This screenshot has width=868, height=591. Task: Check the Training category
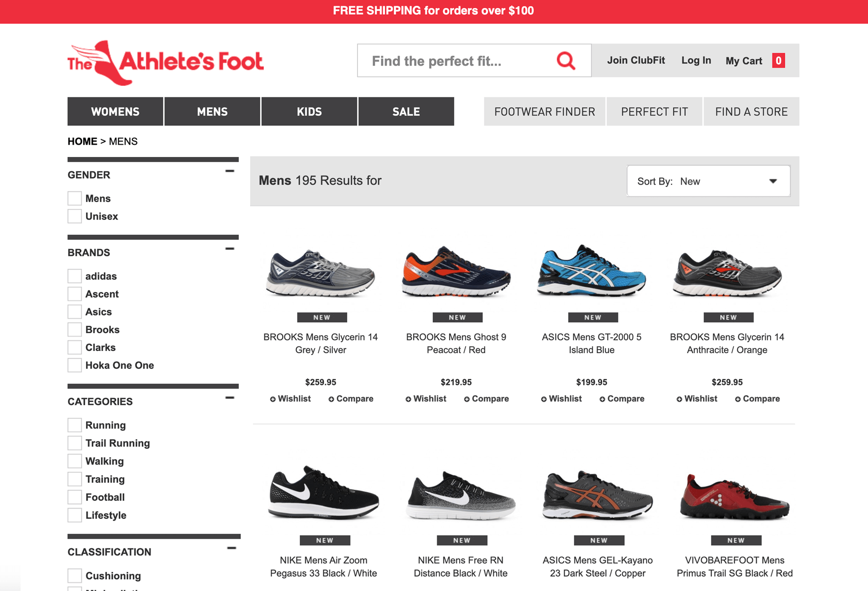(75, 479)
